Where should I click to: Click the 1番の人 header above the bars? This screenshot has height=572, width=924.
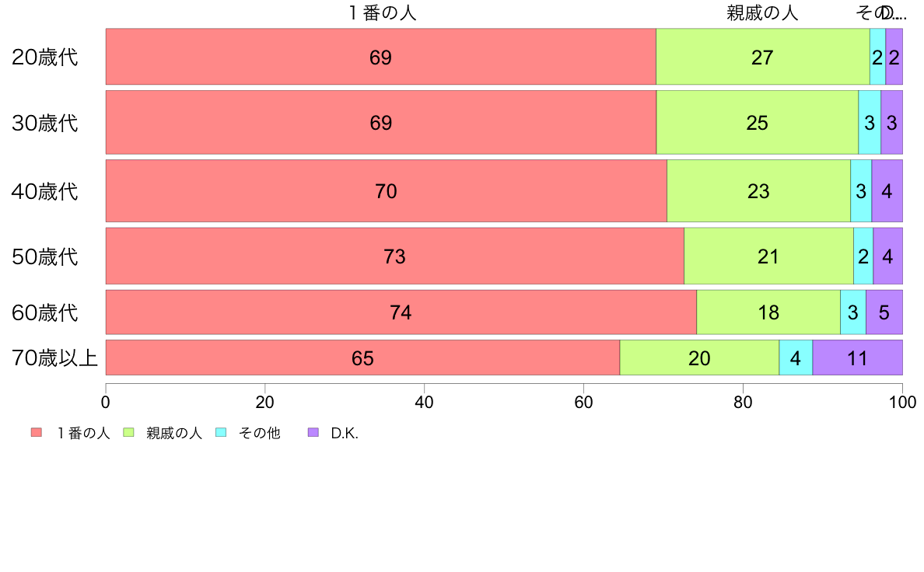(383, 13)
